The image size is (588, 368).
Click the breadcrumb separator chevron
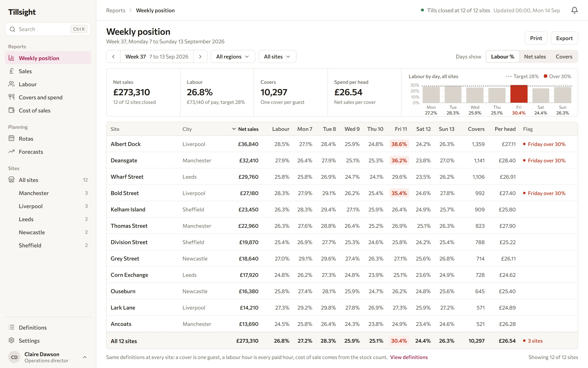pyautogui.click(x=131, y=10)
